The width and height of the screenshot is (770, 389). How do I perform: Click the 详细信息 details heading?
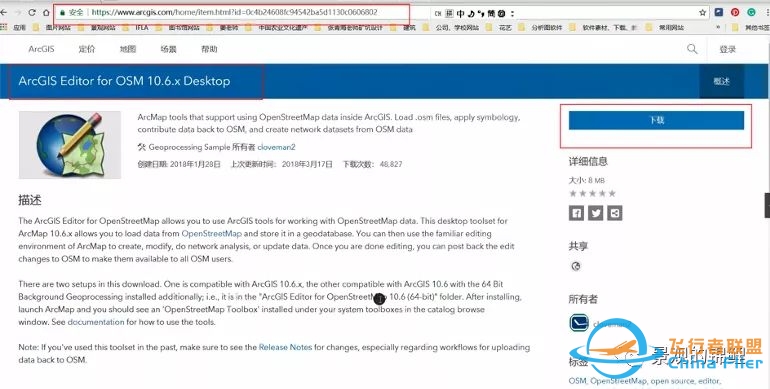tap(588, 161)
